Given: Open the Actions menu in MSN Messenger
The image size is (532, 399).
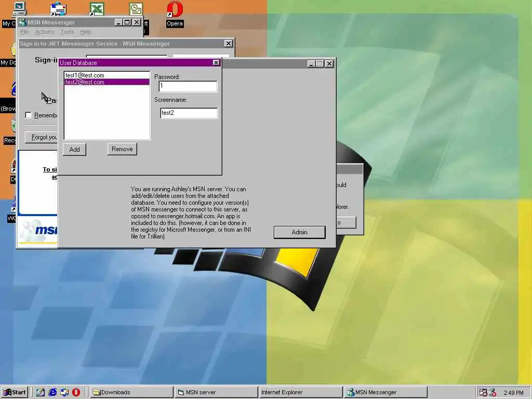Looking at the screenshot, I should [45, 32].
